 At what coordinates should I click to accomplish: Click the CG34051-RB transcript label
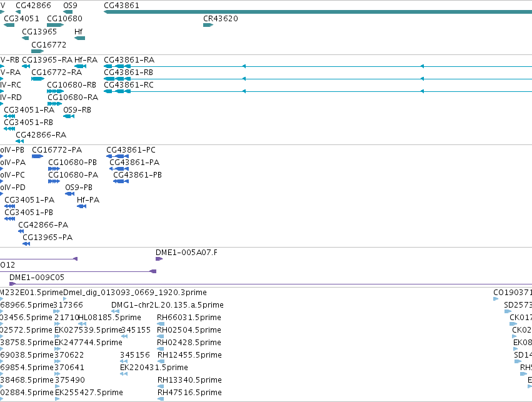pos(29,123)
